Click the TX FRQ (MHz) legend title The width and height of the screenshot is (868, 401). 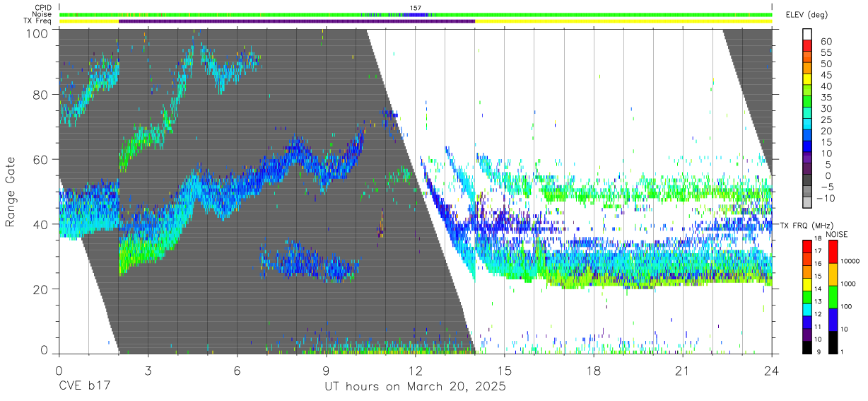pos(806,226)
